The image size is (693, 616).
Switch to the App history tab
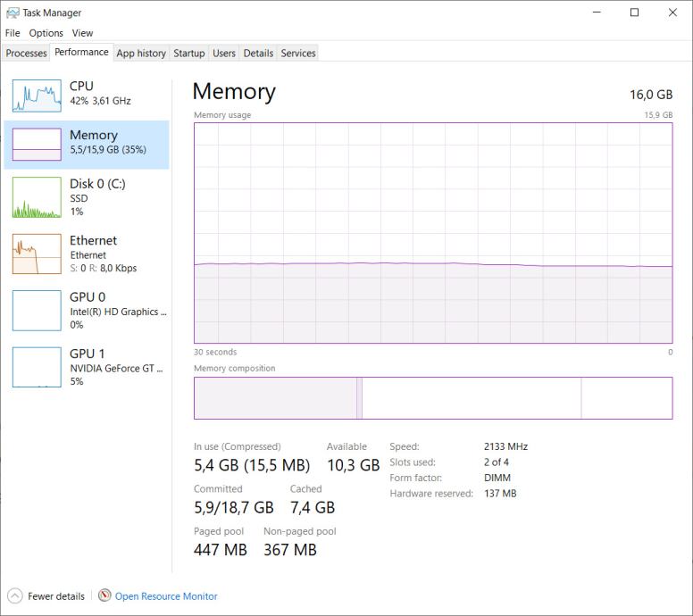pos(141,54)
